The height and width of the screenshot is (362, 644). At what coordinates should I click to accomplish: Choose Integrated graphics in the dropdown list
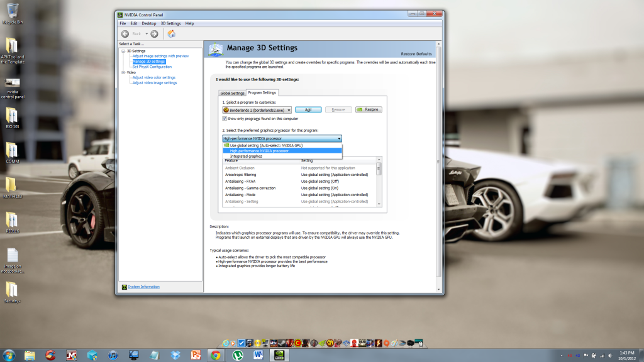click(x=282, y=156)
